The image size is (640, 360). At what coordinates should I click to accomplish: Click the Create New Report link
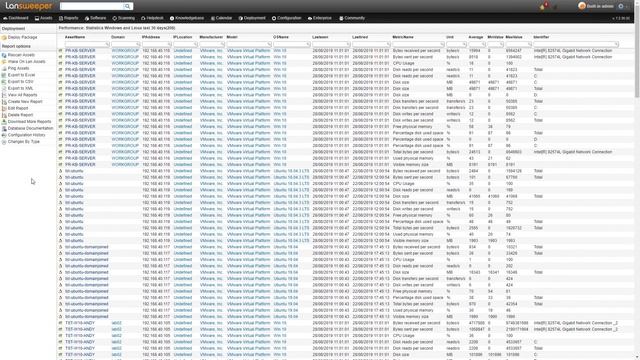[25, 102]
